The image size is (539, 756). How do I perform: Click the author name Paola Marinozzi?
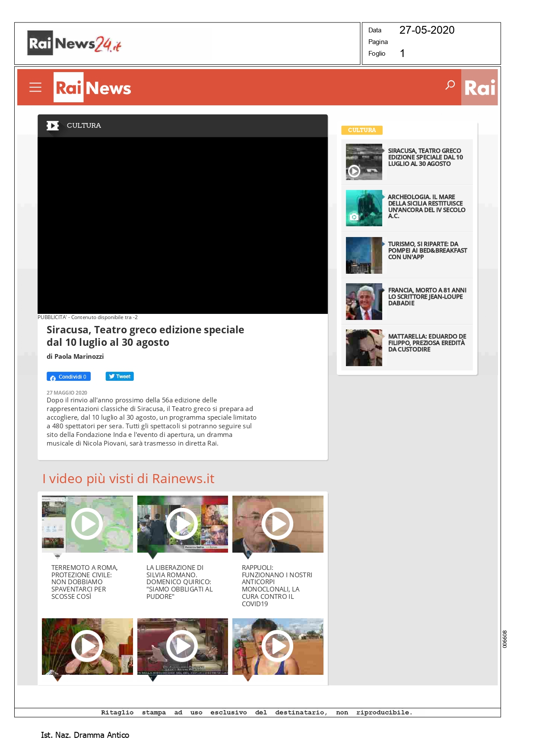tap(79, 357)
